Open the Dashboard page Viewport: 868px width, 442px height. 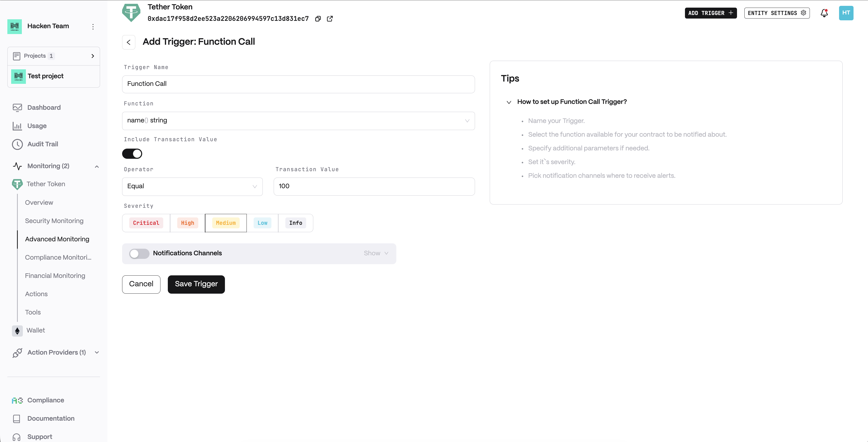point(44,107)
